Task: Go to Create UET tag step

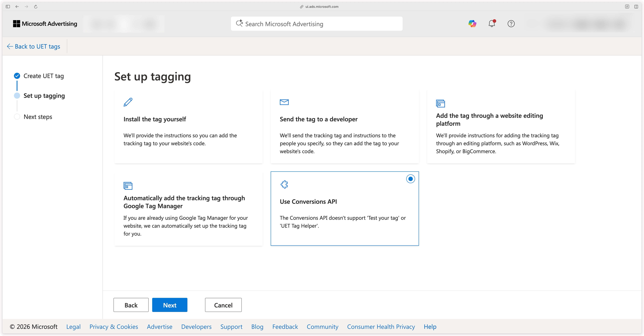Action: [x=44, y=76]
